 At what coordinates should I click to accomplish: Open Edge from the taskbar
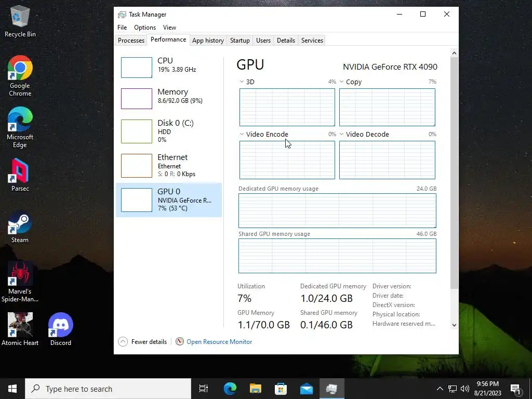230,389
